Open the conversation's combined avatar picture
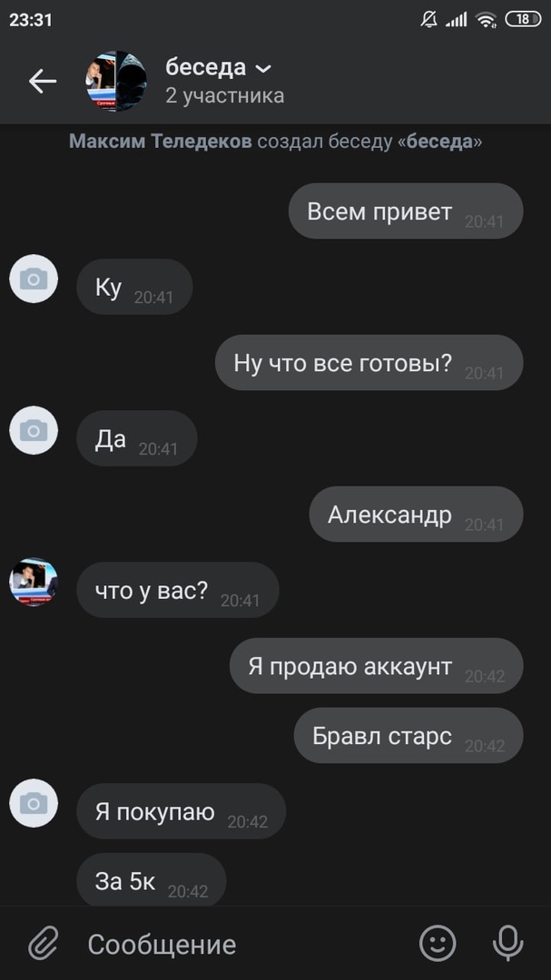Screen dimensions: 551x980 pos(116,82)
